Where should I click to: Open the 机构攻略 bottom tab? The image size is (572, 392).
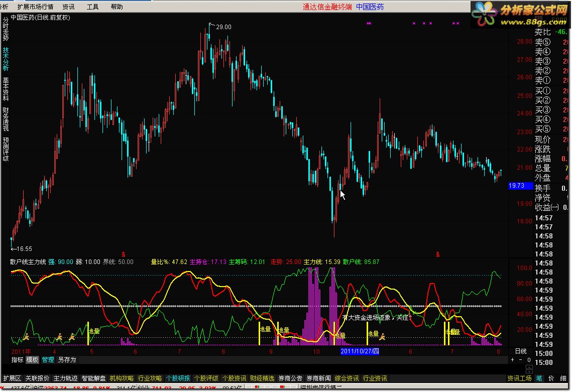point(122,378)
